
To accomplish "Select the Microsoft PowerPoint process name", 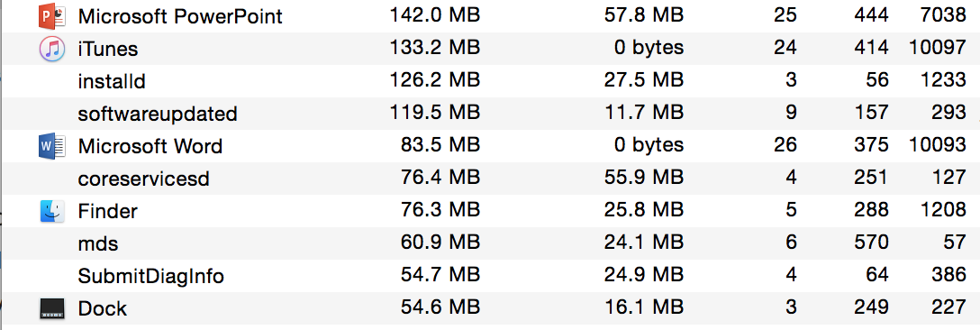I will click(x=180, y=16).
